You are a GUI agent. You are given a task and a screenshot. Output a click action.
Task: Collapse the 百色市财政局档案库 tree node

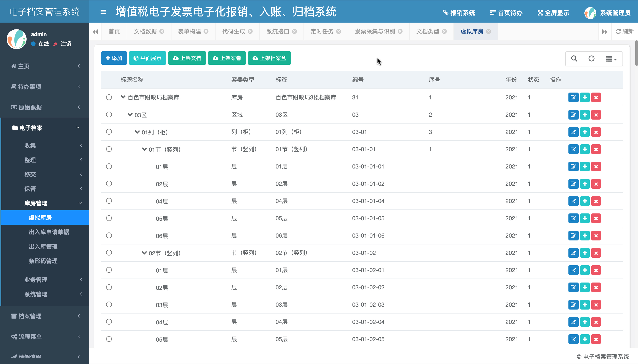[x=123, y=97]
